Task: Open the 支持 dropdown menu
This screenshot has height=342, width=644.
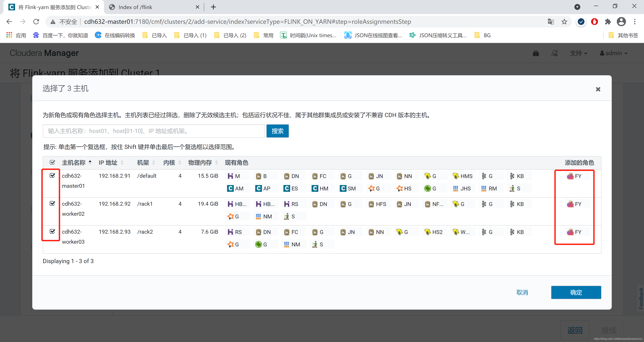Action: tap(578, 53)
